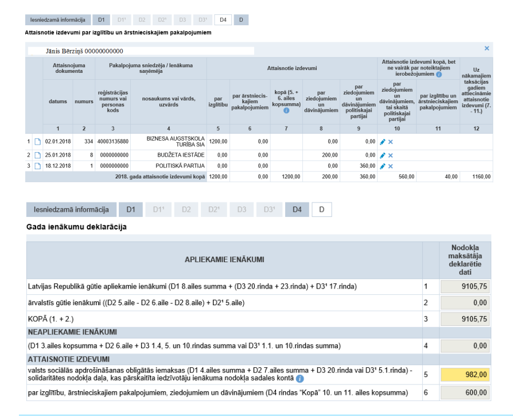Viewport: 513px width, 420px height.
Task: Edit the POLITISKĀ PARTIJA entry with pencil
Action: click(383, 166)
